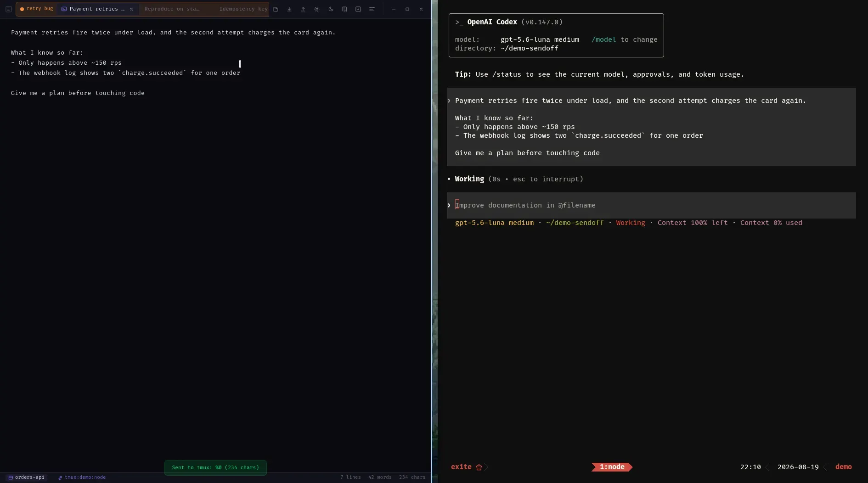Image resolution: width=868 pixels, height=483 pixels.
Task: Switch to 'Reproduce on sta…' tab
Action: [172, 9]
